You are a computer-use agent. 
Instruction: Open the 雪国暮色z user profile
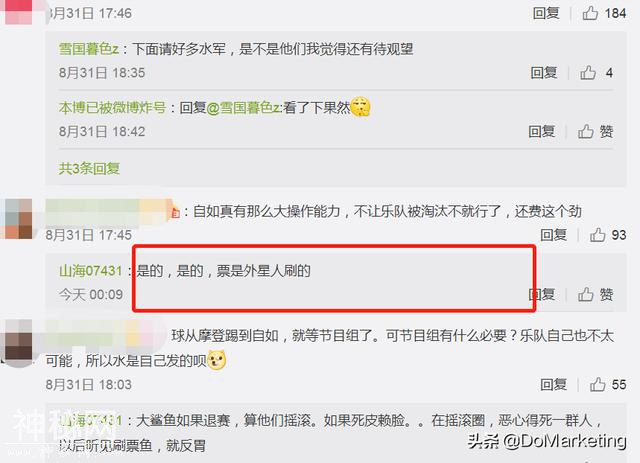point(89,49)
